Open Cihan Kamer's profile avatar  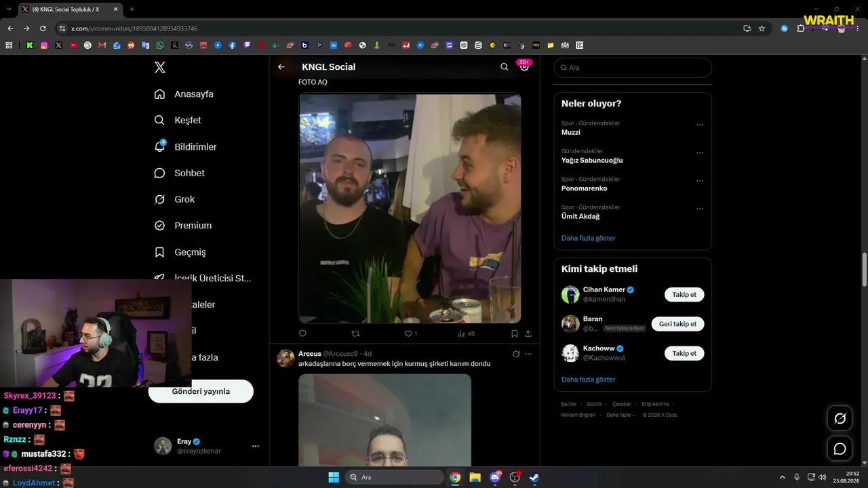(x=570, y=294)
